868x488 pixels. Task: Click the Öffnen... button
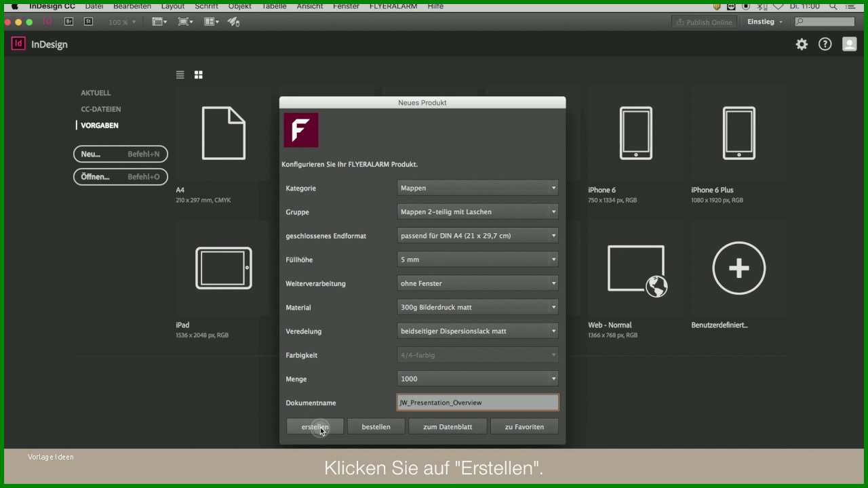(x=120, y=177)
